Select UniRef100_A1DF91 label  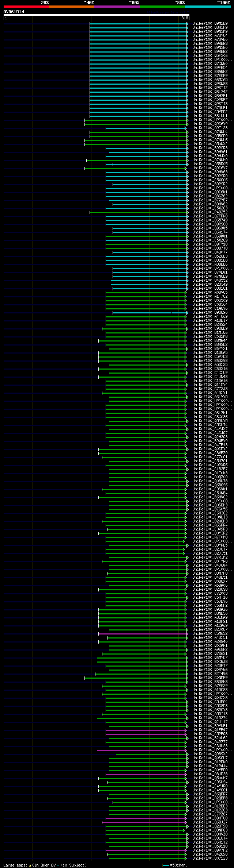(210, 622)
